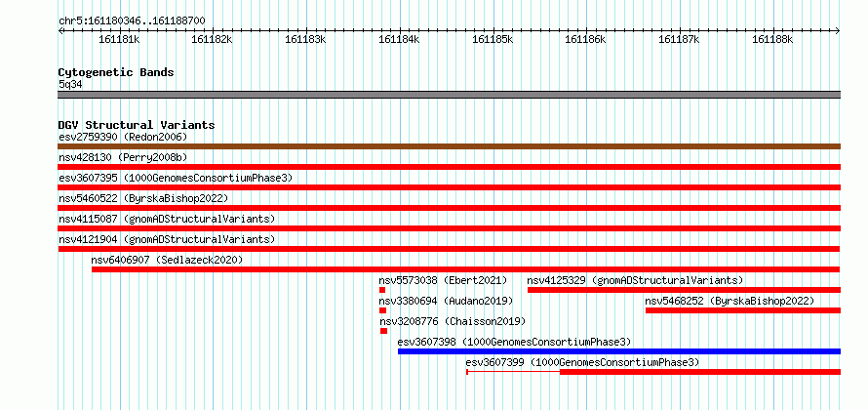The height and width of the screenshot is (410, 868).
Task: Open nsv4115087 (gnomADStructuralVariants) label
Action: point(167,219)
